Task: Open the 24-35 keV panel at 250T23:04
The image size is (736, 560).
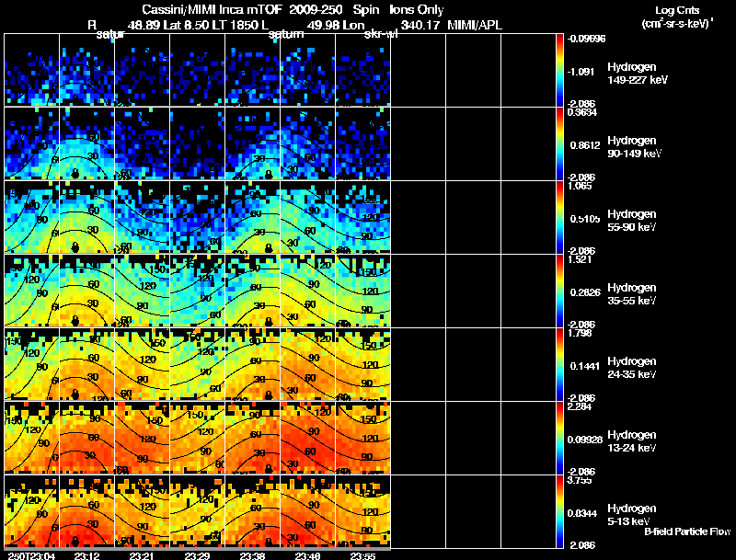Action: (32, 364)
